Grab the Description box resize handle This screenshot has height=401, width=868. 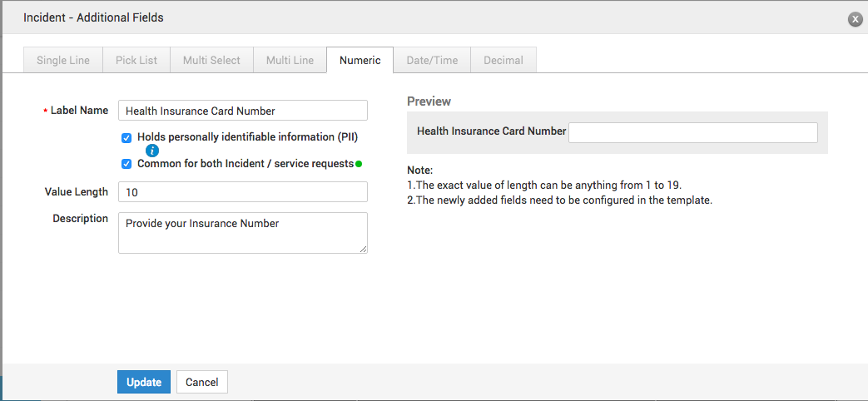363,249
